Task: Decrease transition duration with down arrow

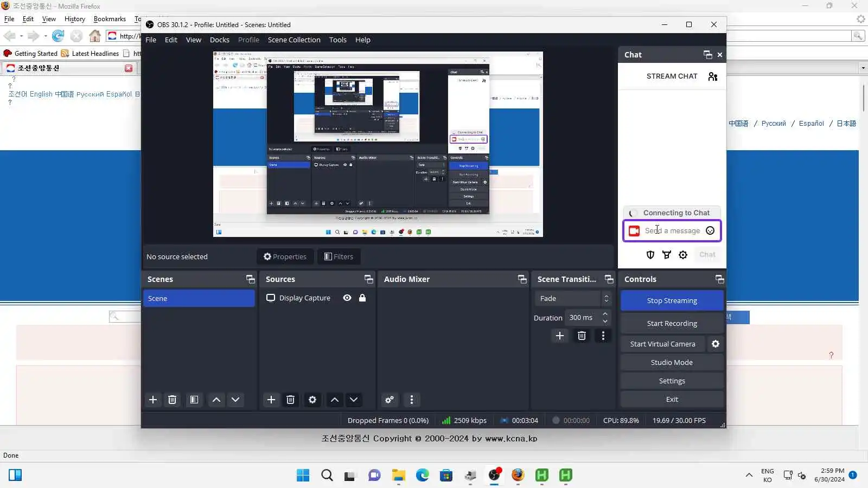Action: coord(605,321)
